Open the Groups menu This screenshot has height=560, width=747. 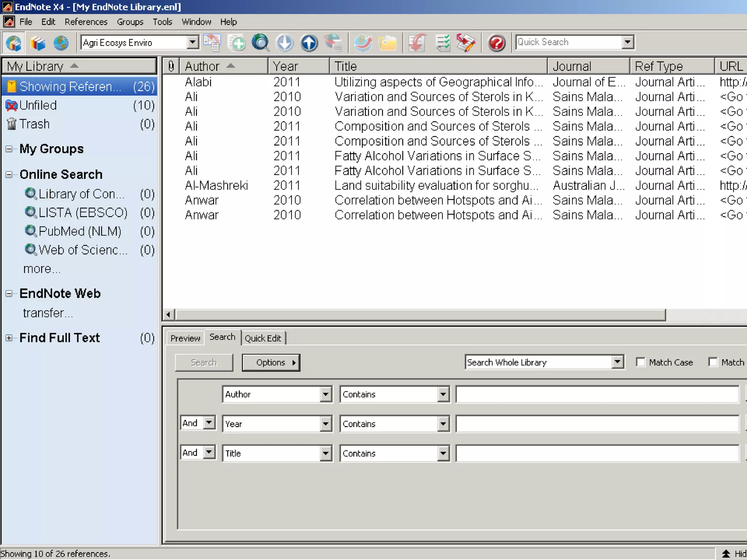click(130, 22)
